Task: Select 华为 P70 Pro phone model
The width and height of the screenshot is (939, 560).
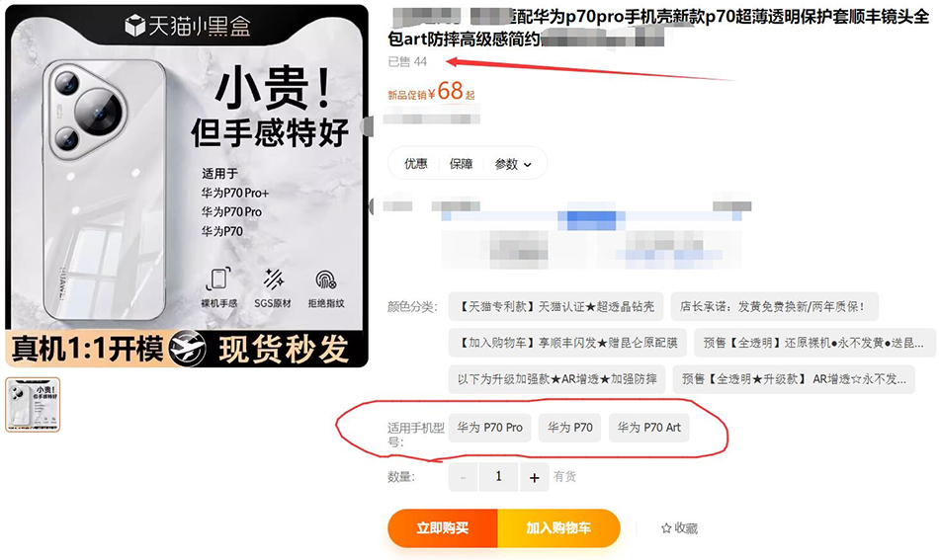Action: click(x=490, y=428)
